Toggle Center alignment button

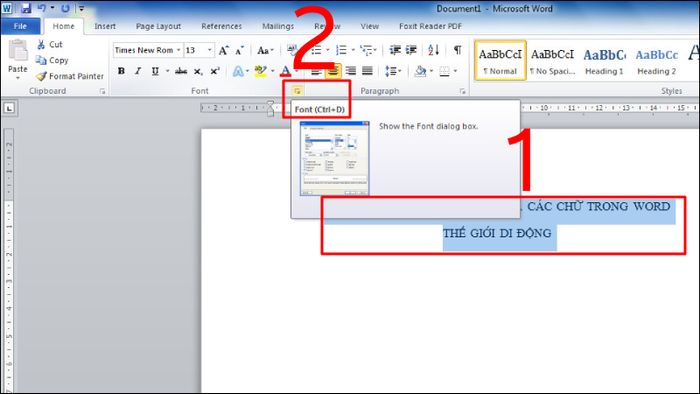[x=333, y=71]
